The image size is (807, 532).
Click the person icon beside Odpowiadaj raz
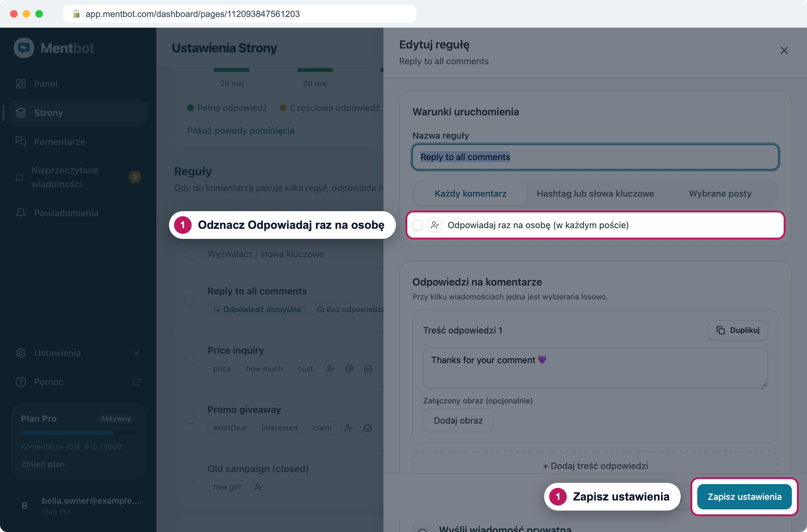click(x=435, y=225)
